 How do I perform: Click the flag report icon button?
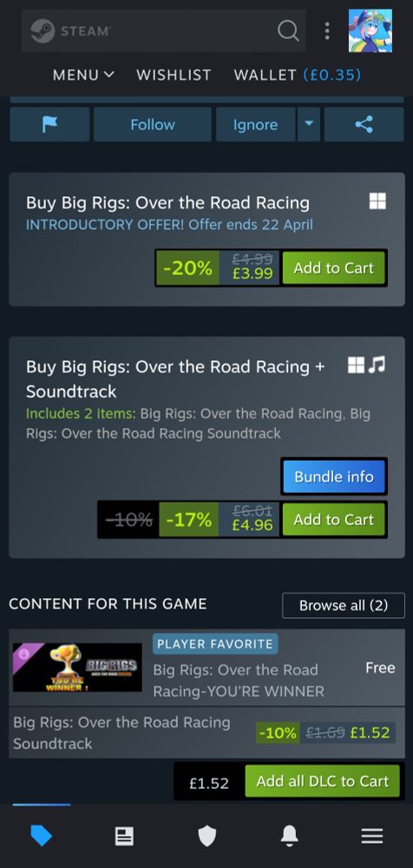point(49,124)
